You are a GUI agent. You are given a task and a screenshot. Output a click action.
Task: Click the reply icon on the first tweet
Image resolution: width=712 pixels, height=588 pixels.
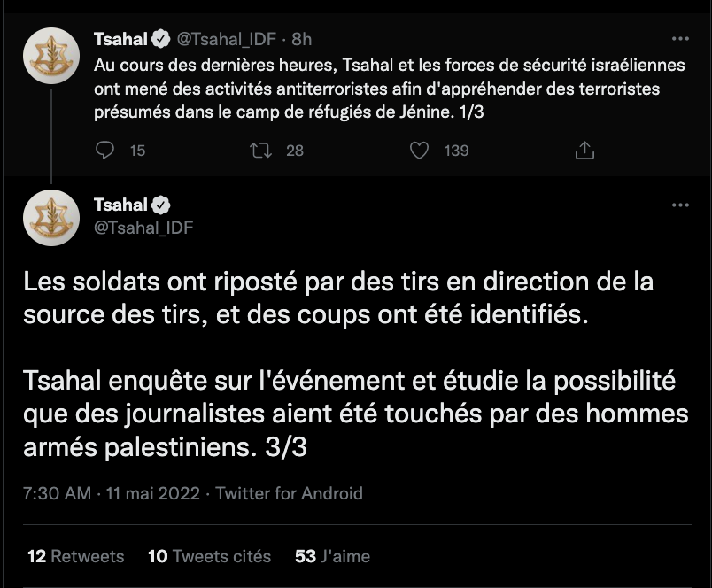click(105, 151)
